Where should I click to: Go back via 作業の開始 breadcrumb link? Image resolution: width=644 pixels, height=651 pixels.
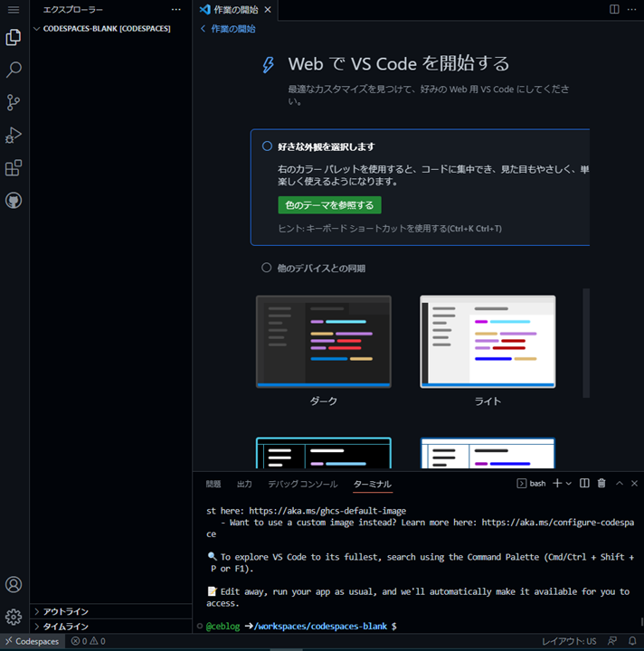pos(228,29)
